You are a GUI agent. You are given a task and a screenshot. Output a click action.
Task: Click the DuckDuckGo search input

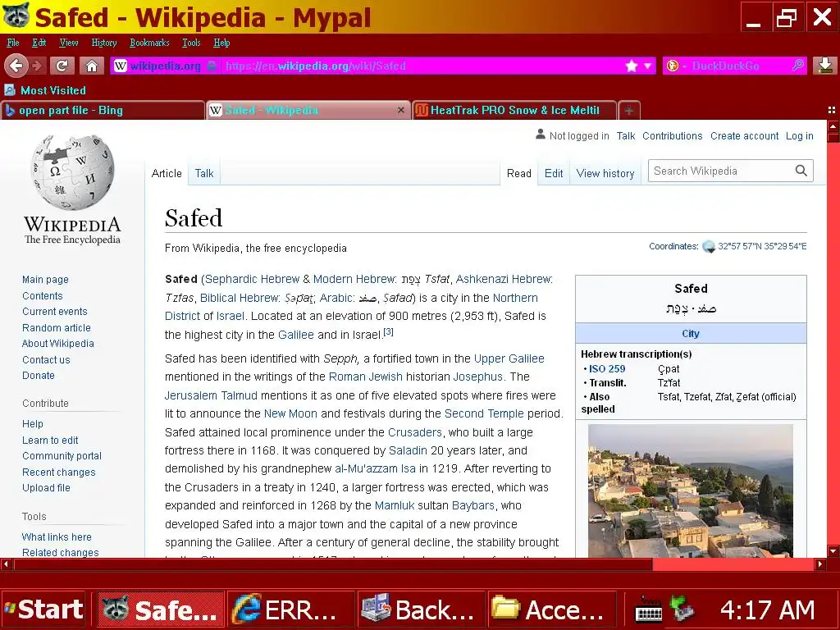coord(736,66)
